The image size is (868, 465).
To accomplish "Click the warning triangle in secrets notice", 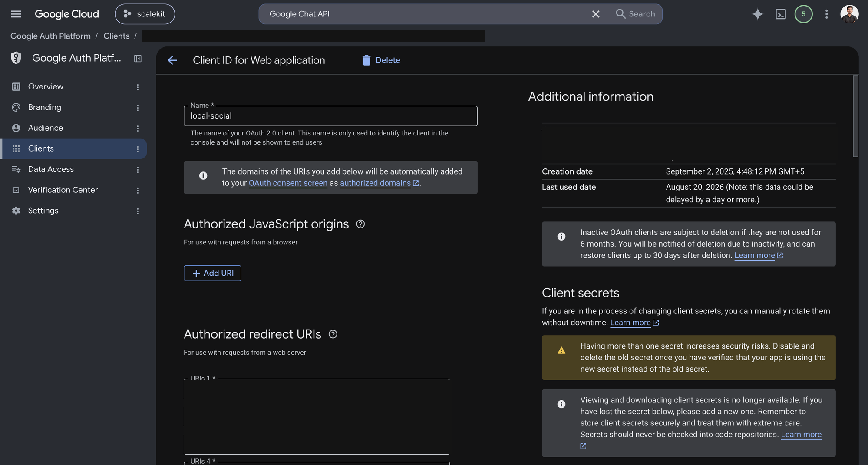I will [561, 350].
